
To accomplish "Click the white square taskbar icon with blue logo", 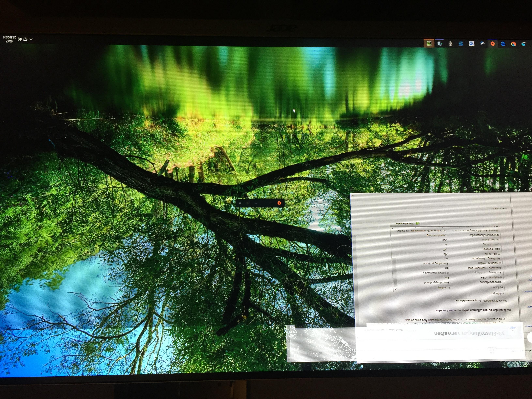I will pos(471,44).
